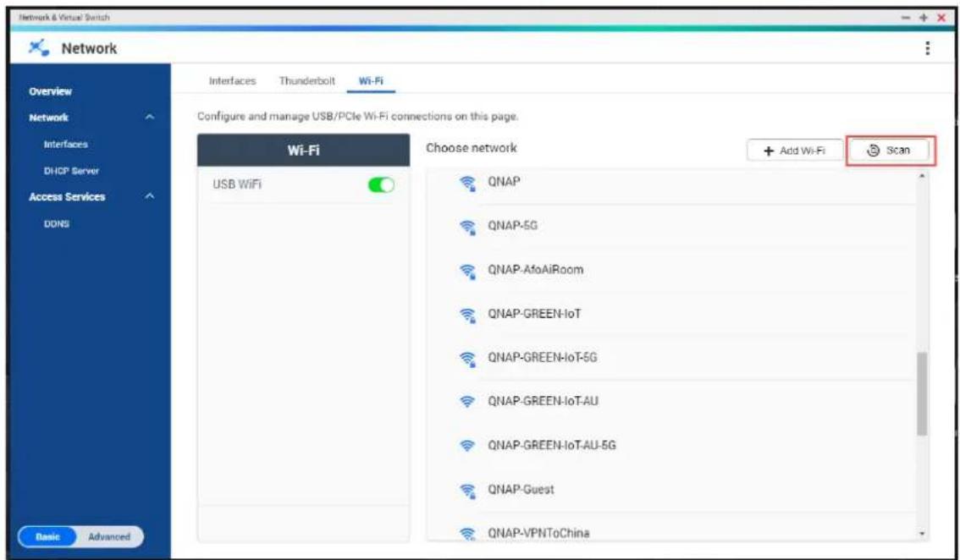
Task: Open the three-dot more options menu
Action: tap(928, 48)
